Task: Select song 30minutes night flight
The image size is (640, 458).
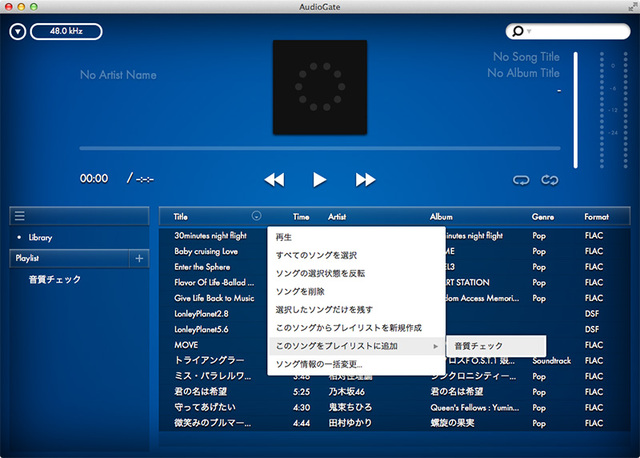Action: click(210, 236)
